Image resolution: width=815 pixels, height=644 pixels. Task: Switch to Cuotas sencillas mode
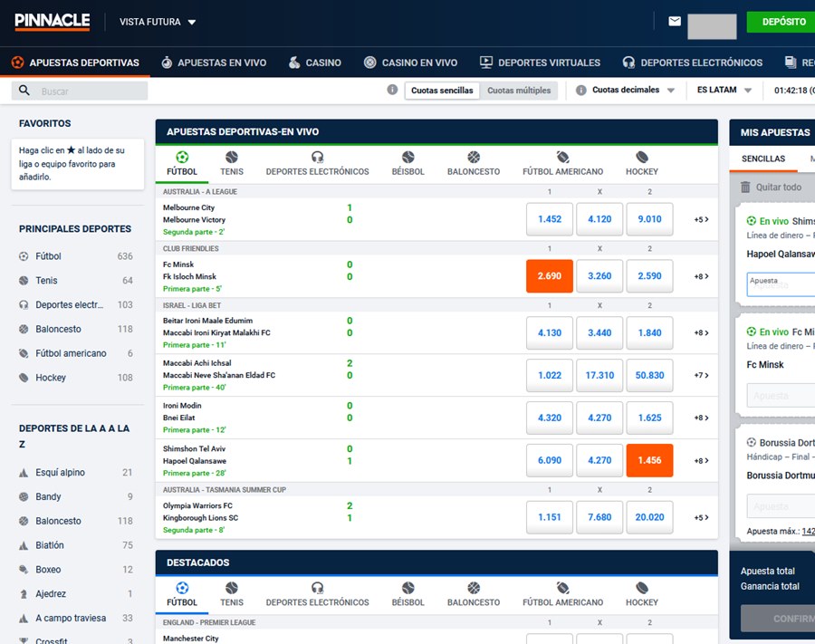click(x=442, y=91)
